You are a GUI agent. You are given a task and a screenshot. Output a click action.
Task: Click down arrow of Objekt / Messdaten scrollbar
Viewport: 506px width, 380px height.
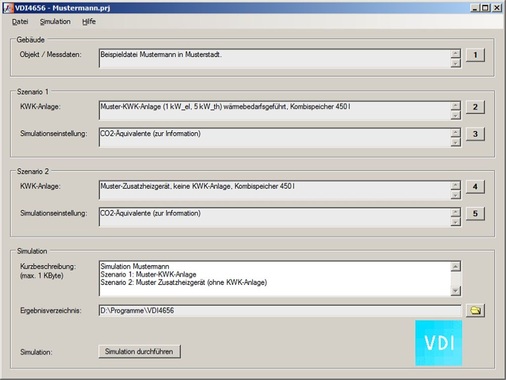[x=456, y=63]
